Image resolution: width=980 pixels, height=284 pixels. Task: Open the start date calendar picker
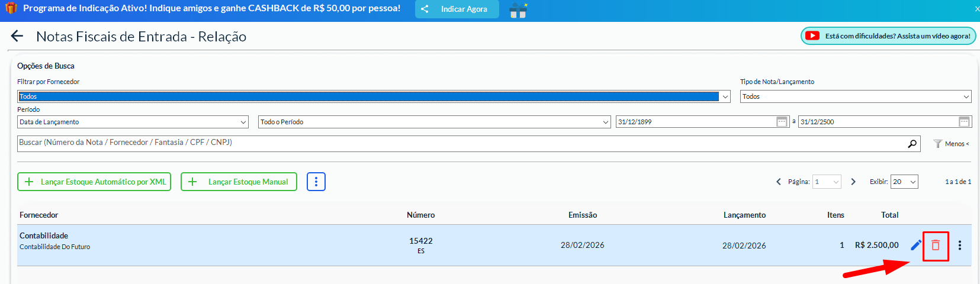point(782,122)
